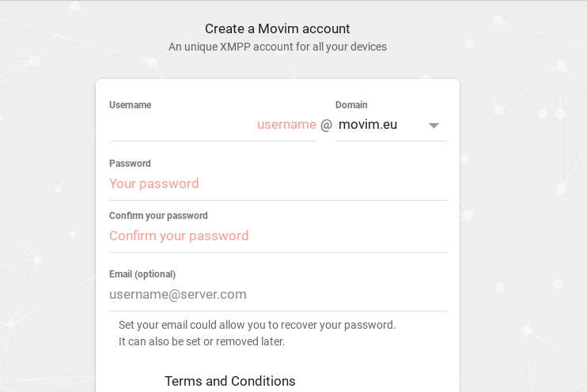Click 'It can also be set or removed later'
This screenshot has width=587, height=392.
pyautogui.click(x=201, y=342)
